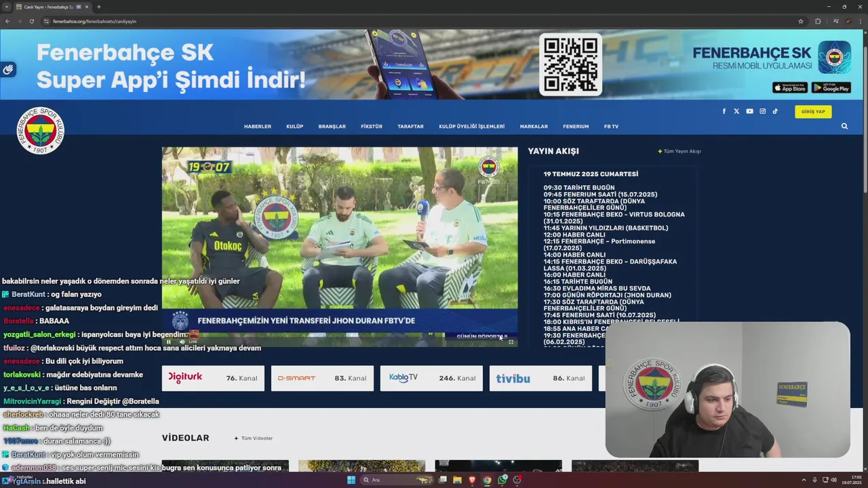Viewport: 868px width, 488px height.
Task: Open Brave browser from the taskbar
Action: (x=472, y=480)
